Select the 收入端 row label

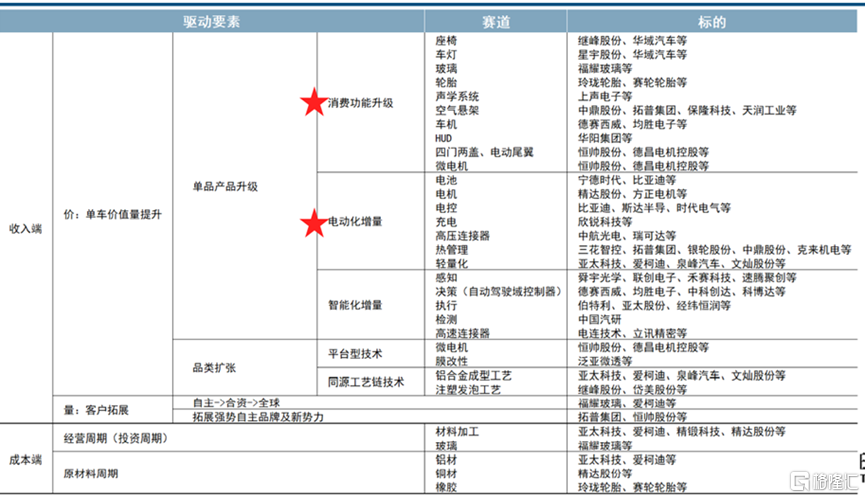coord(25,228)
